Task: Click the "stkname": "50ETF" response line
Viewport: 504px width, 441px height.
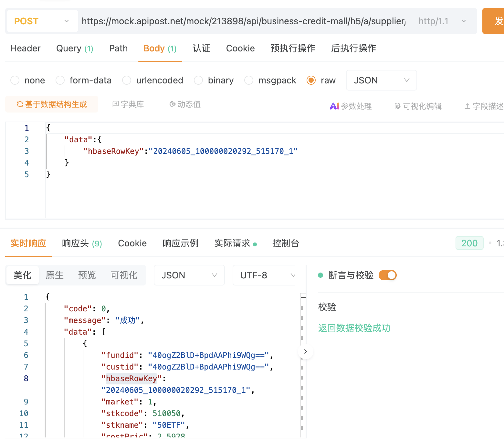Action: (x=145, y=425)
